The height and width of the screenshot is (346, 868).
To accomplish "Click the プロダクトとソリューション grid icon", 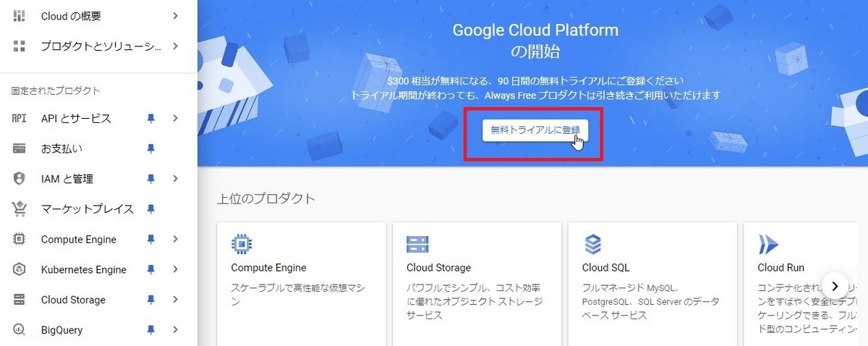I will pyautogui.click(x=20, y=46).
